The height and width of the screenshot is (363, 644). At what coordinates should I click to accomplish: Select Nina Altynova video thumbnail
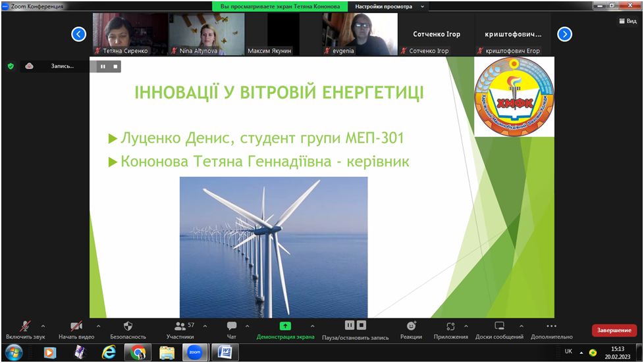point(207,34)
